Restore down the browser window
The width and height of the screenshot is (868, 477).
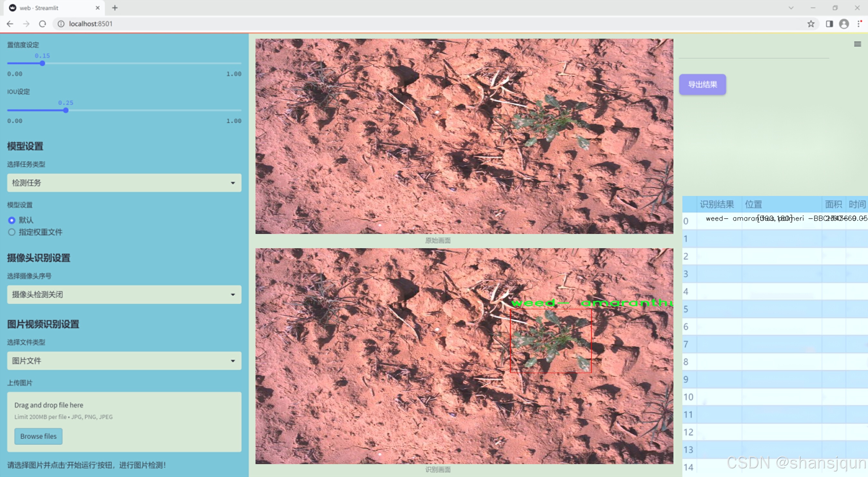tap(834, 8)
